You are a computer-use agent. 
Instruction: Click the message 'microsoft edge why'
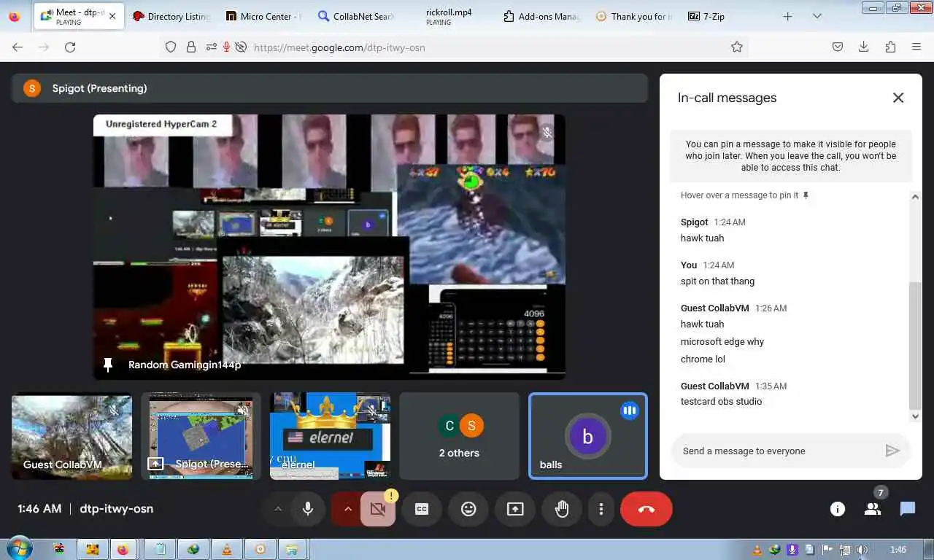(x=722, y=342)
